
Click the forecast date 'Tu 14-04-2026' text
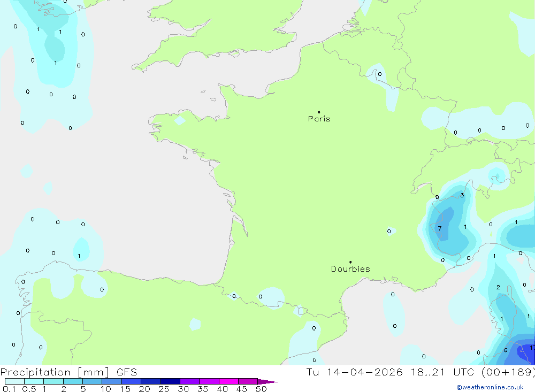[x=354, y=372]
